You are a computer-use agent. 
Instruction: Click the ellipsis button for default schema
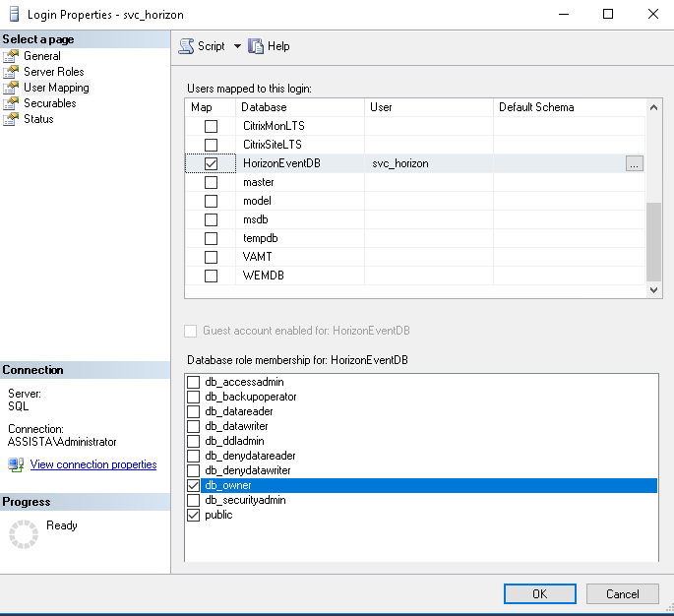[634, 163]
